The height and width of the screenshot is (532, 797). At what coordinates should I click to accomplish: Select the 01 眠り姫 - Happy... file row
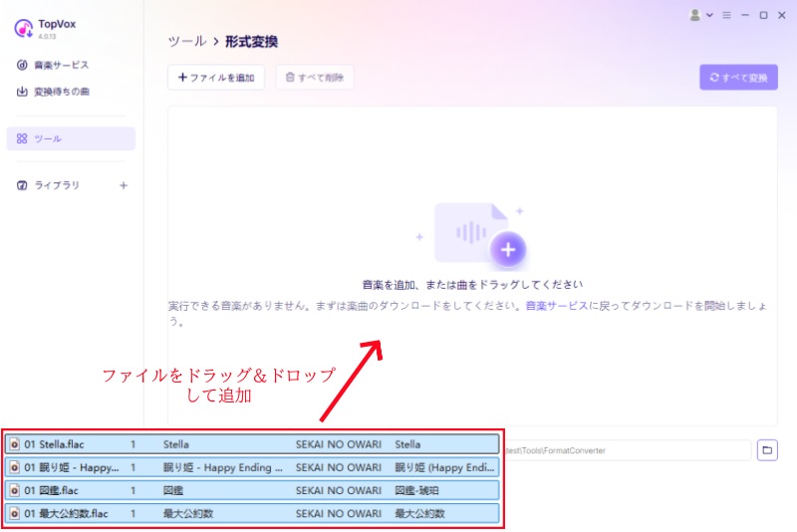(252, 467)
